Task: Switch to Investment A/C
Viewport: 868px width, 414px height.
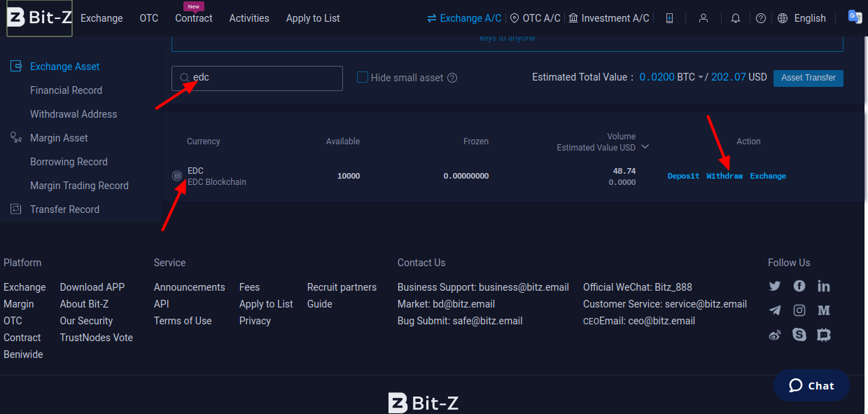Action: [x=609, y=18]
